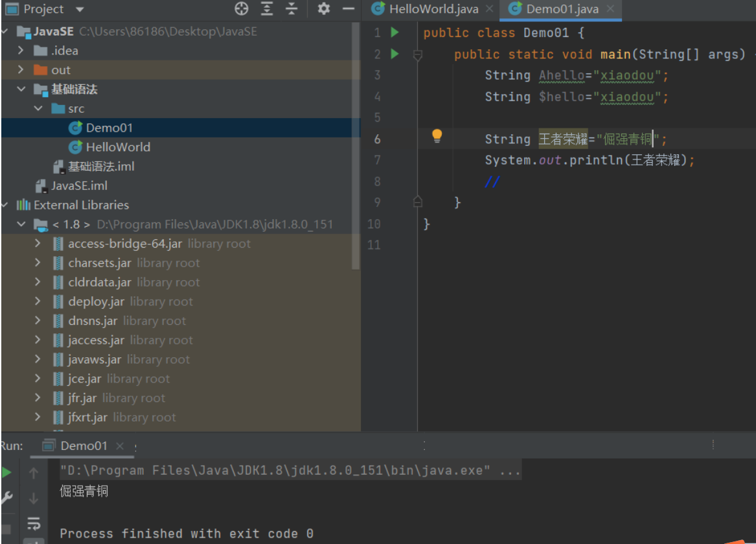
Task: Open Project view dropdown arrow
Action: point(80,9)
